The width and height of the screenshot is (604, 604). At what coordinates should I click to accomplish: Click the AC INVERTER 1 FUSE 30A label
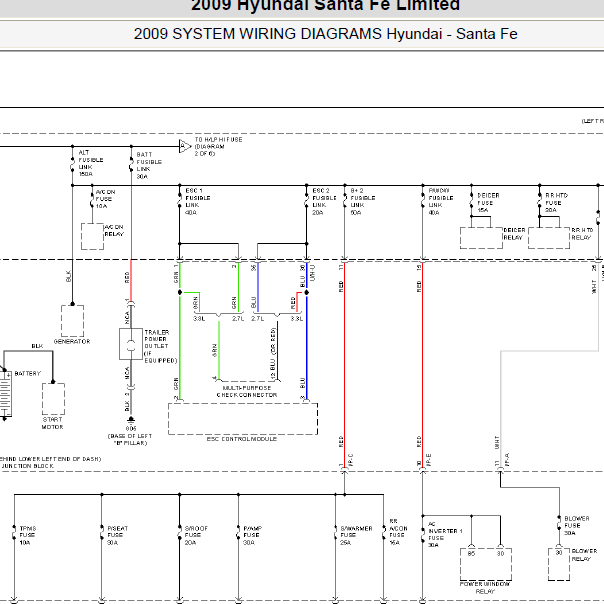click(445, 535)
